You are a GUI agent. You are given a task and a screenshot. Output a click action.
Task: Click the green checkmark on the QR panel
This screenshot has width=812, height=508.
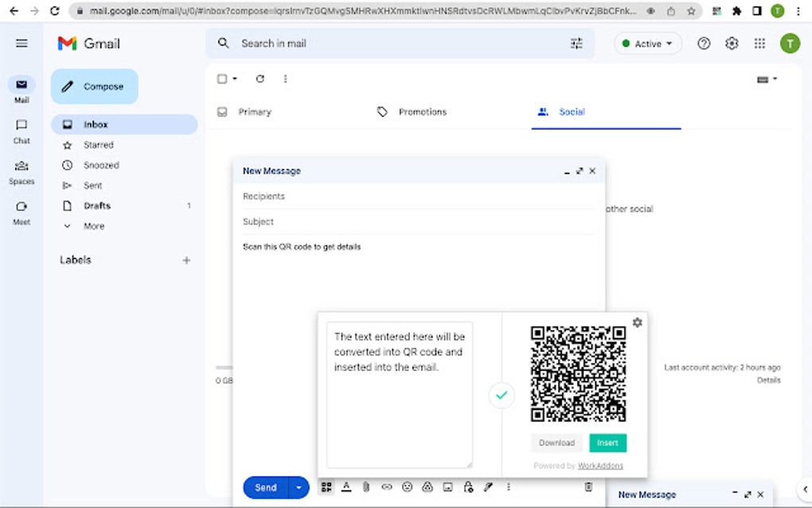[x=501, y=395]
